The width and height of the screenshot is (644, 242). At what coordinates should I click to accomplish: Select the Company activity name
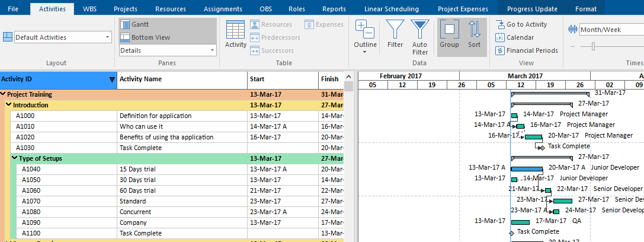(x=133, y=222)
